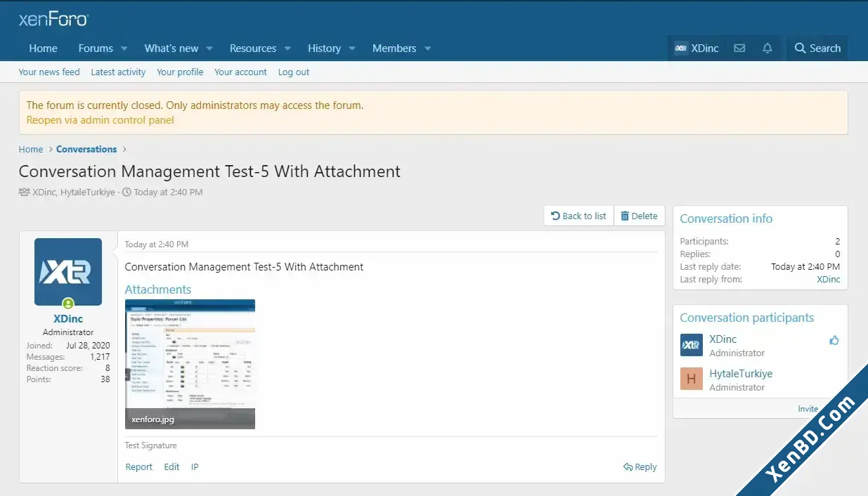Open Your account link
The width and height of the screenshot is (868, 496).
(x=240, y=72)
